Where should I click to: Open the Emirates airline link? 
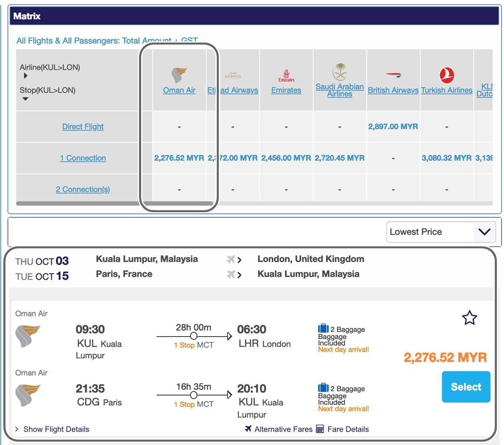tap(286, 90)
